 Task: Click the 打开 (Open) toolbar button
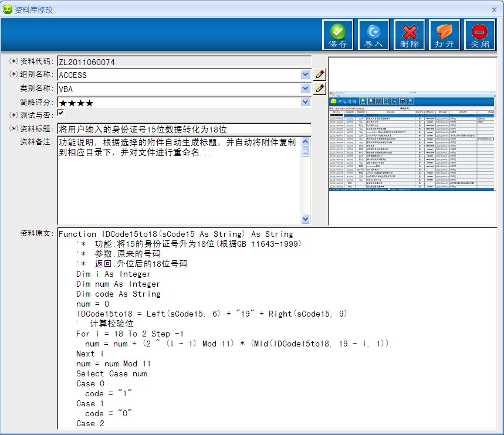[445, 35]
